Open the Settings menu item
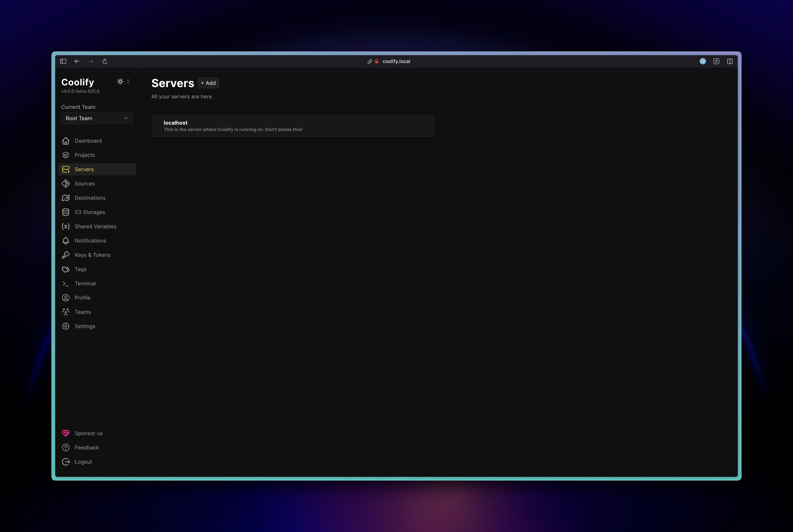Screen dimensions: 793x532 85,326
